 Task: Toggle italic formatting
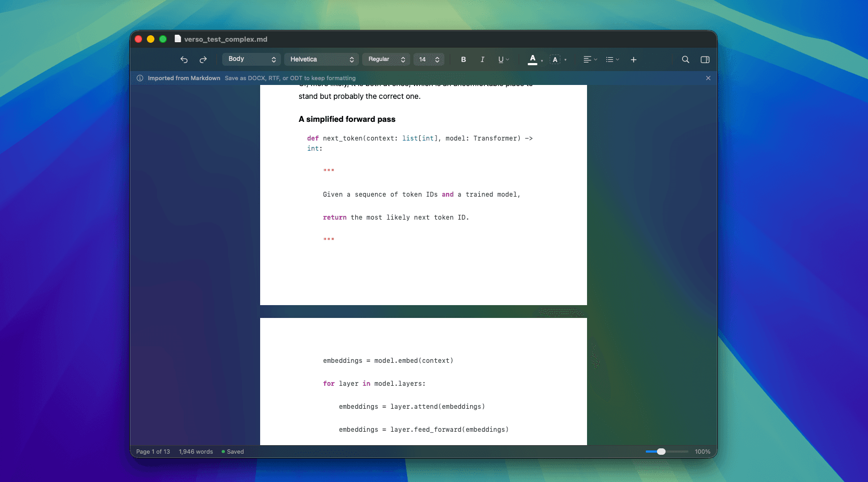point(482,59)
